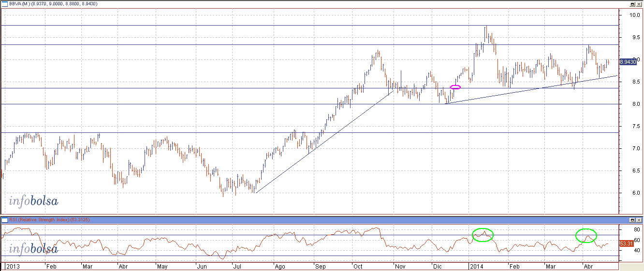Image resolution: width=644 pixels, height=271 pixels.
Task: Maximize the BBVA price chart panel
Action: (x=633, y=3)
